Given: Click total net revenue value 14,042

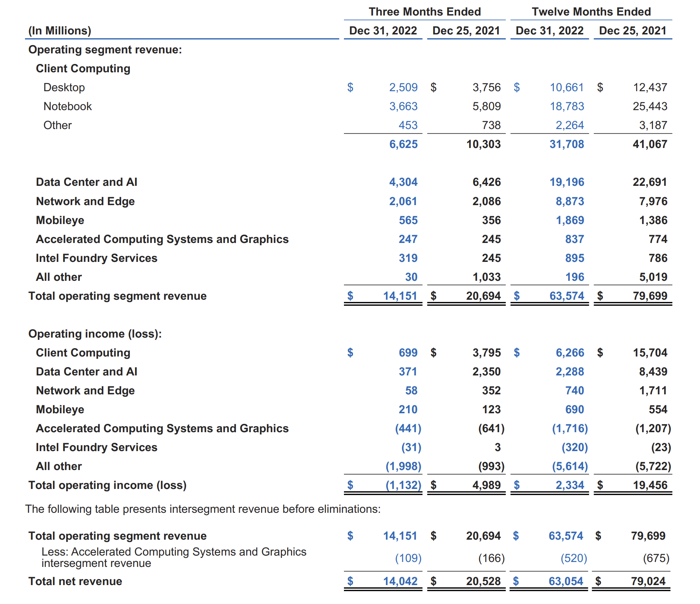Looking at the screenshot, I should (400, 581).
